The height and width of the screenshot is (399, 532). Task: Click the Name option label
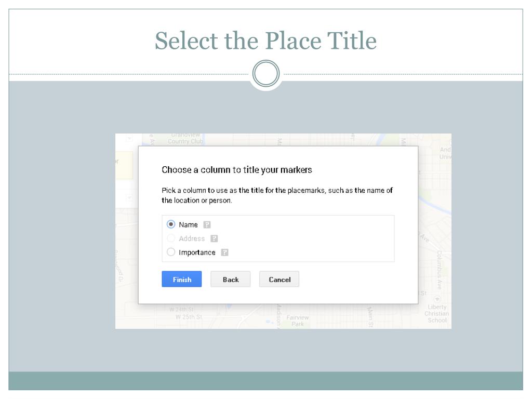[188, 225]
